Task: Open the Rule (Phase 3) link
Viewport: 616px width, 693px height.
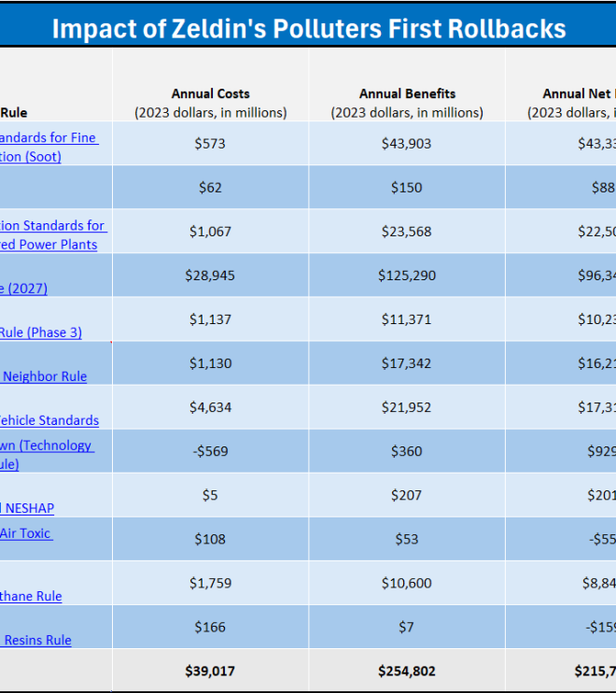Action: tap(41, 332)
